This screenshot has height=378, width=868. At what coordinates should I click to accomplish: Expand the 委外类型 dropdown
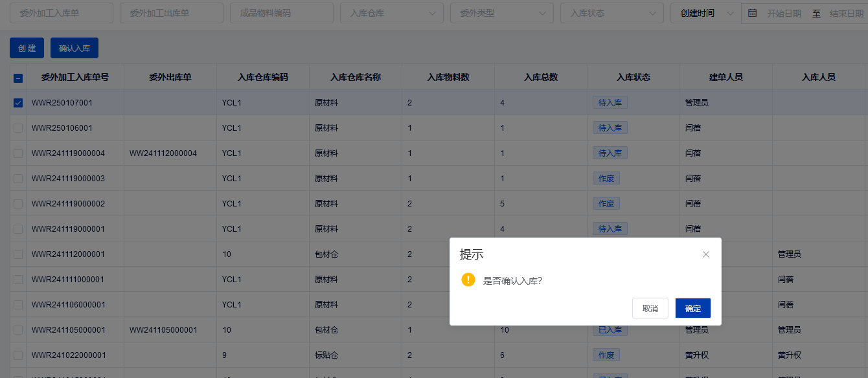pyautogui.click(x=501, y=13)
